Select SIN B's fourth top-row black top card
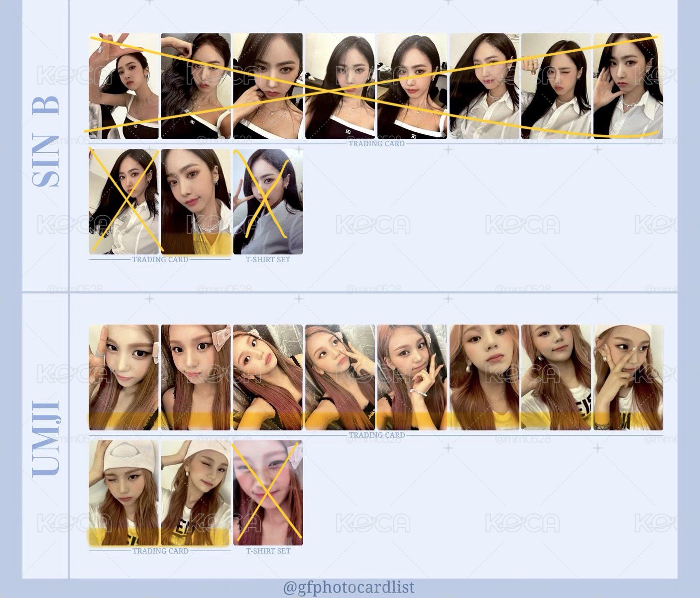The width and height of the screenshot is (700, 598). [340, 86]
